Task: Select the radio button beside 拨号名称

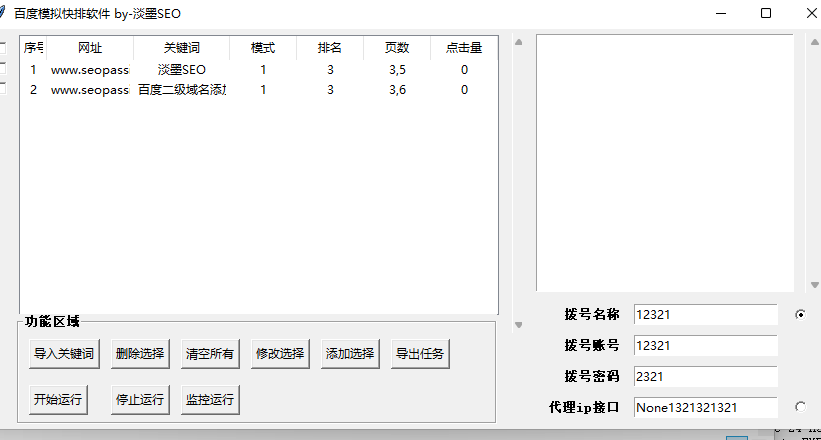Action: coord(801,315)
